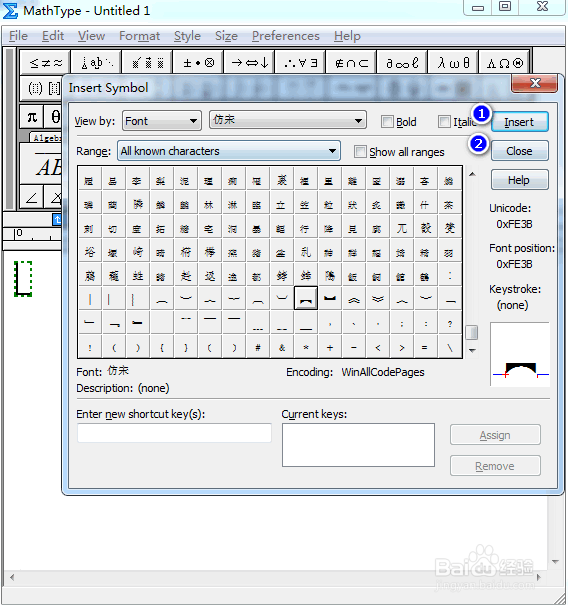
Task: Open the arrow symbols palette (→⇔↓)
Action: coord(249,63)
